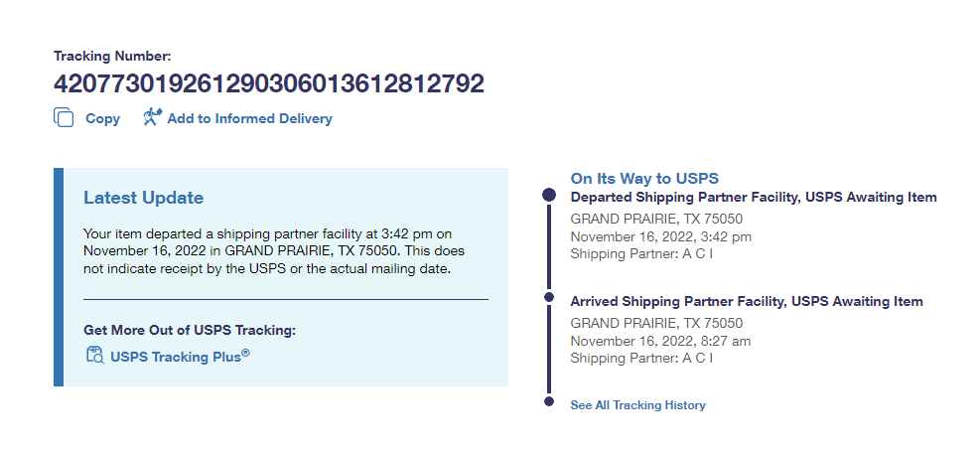Click the Tracking Number label
The height and width of the screenshot is (454, 980).
point(112,57)
